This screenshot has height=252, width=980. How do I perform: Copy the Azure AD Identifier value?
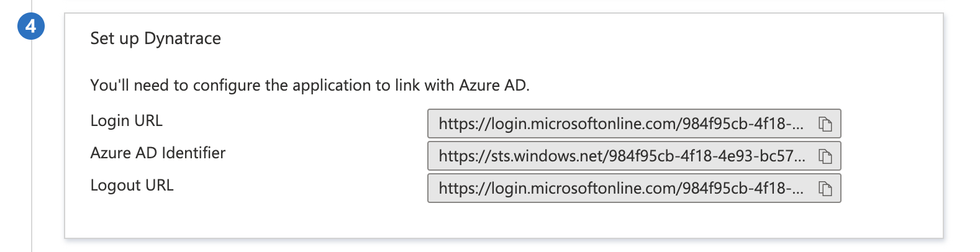click(x=825, y=156)
